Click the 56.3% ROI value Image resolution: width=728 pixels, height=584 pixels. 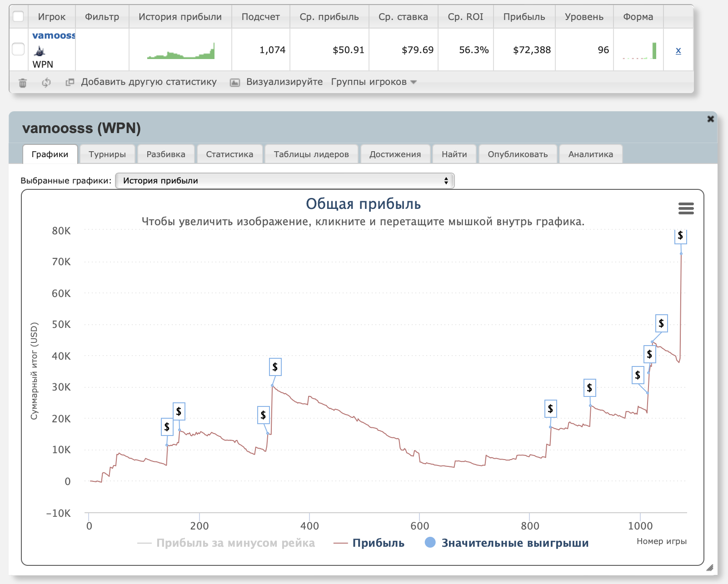click(474, 50)
